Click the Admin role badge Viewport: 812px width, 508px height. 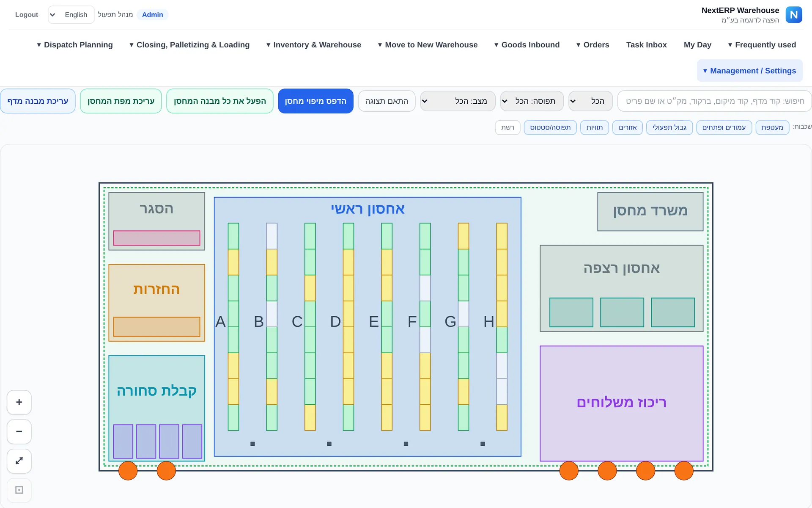(152, 15)
